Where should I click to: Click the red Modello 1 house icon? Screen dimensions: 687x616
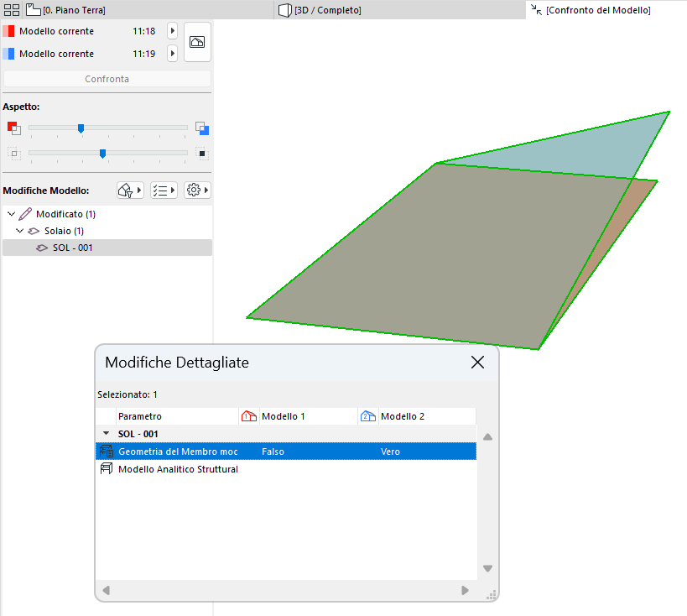(249, 416)
